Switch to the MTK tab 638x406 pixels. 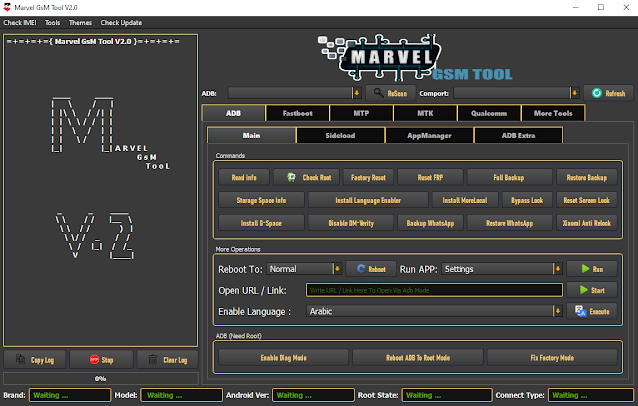pos(425,113)
